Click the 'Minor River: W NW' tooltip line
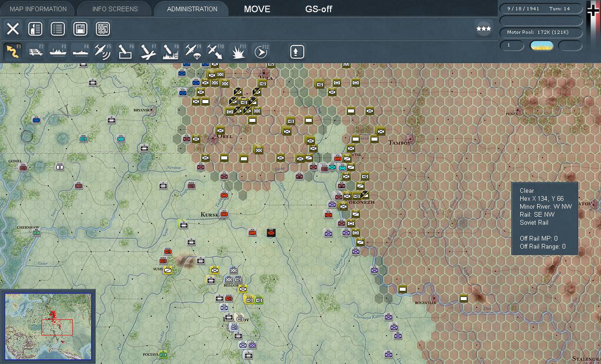This screenshot has height=364, width=601. pos(546,207)
